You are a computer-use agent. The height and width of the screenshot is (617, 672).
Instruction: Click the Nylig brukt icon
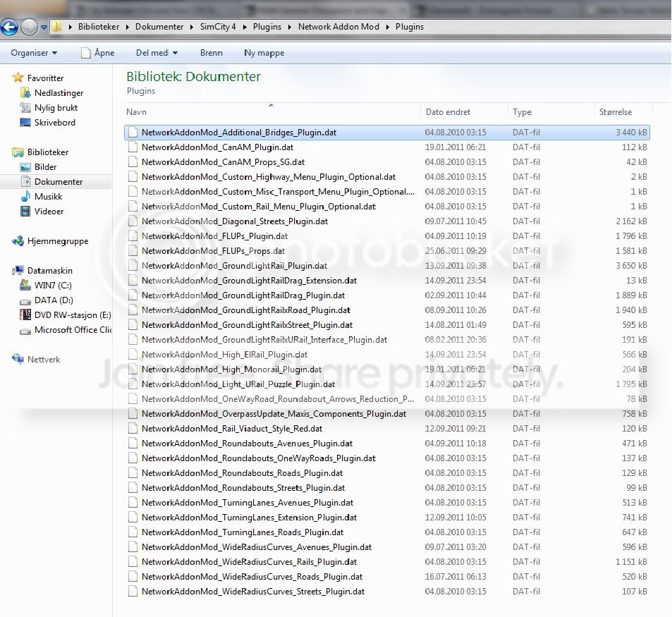[x=25, y=108]
